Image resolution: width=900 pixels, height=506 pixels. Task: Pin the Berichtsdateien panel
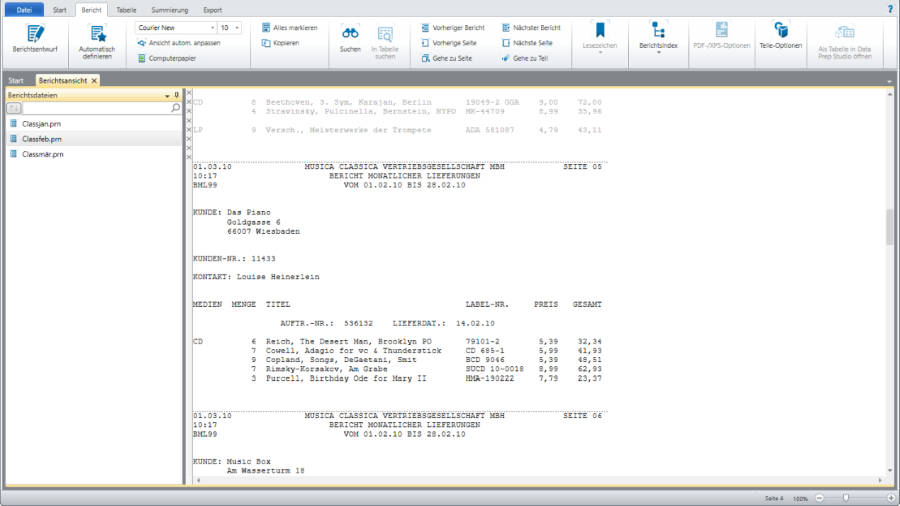tap(176, 95)
